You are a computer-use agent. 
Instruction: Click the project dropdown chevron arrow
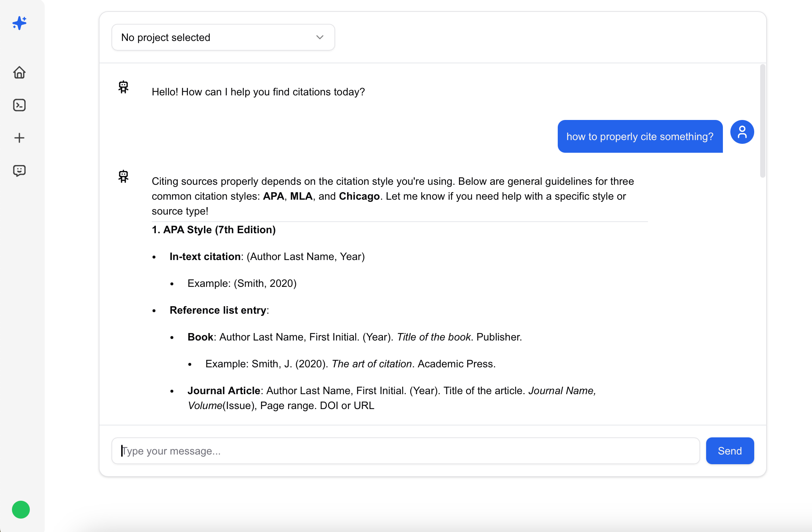[x=320, y=37]
